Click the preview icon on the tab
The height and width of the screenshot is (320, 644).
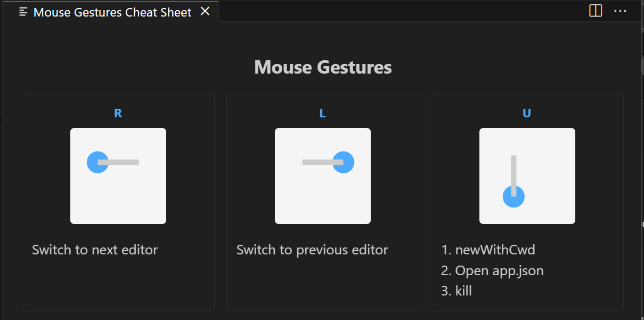[23, 12]
